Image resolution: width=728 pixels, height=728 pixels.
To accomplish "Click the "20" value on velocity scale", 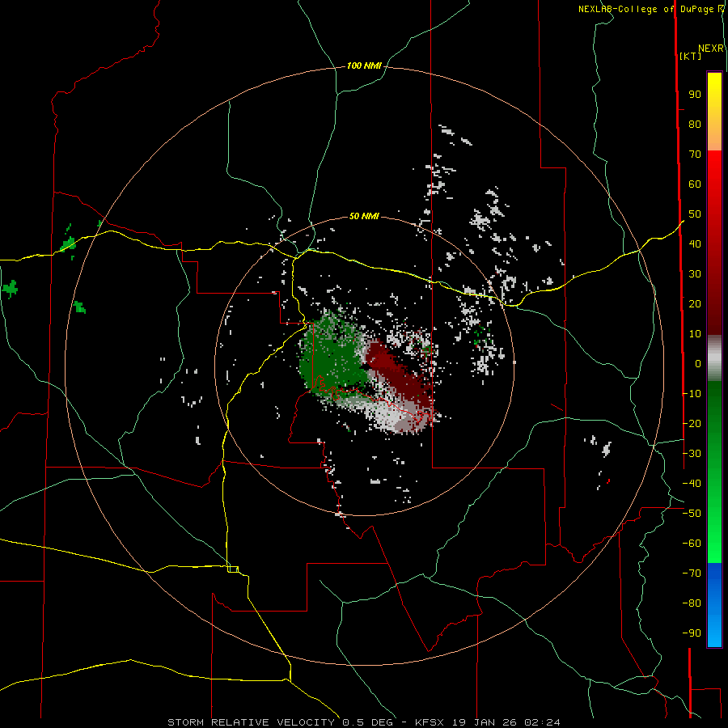I will click(695, 303).
